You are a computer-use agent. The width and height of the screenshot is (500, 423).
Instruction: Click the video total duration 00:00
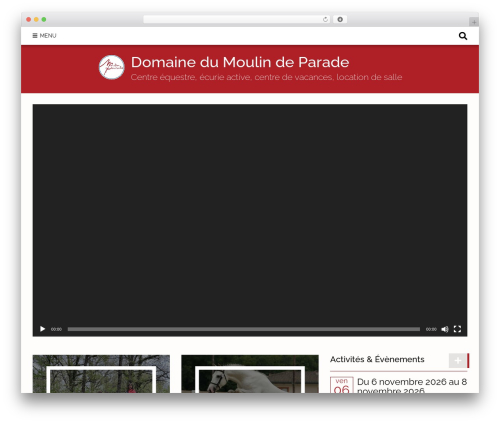click(431, 329)
